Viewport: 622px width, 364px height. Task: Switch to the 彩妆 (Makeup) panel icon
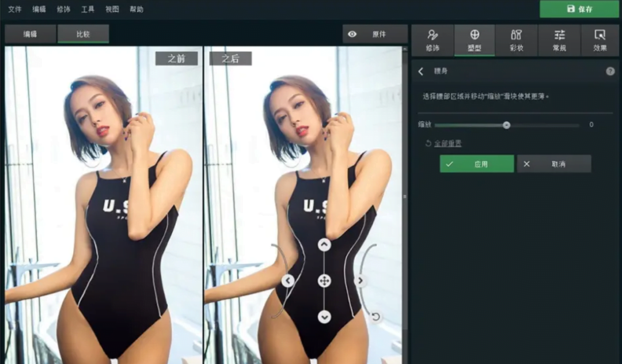click(517, 40)
